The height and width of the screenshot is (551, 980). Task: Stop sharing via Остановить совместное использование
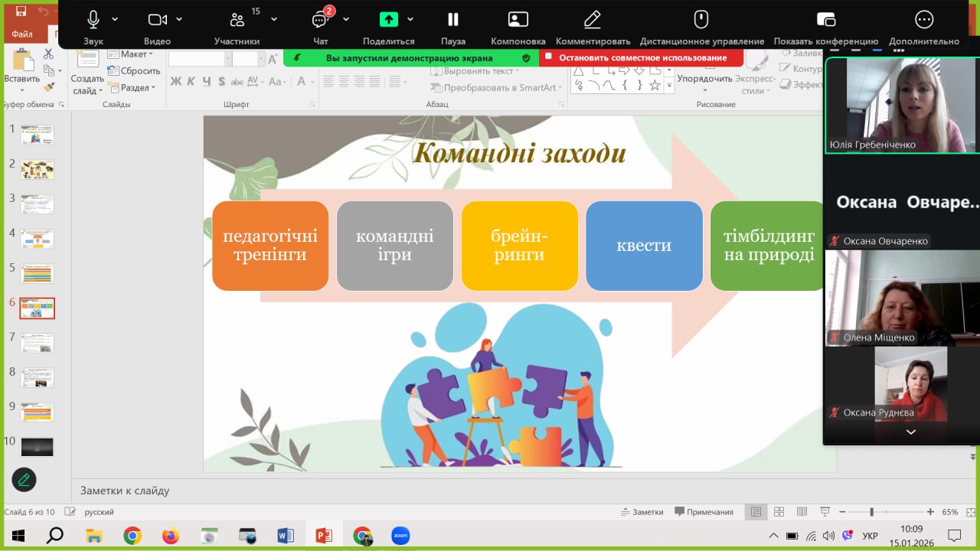642,57
